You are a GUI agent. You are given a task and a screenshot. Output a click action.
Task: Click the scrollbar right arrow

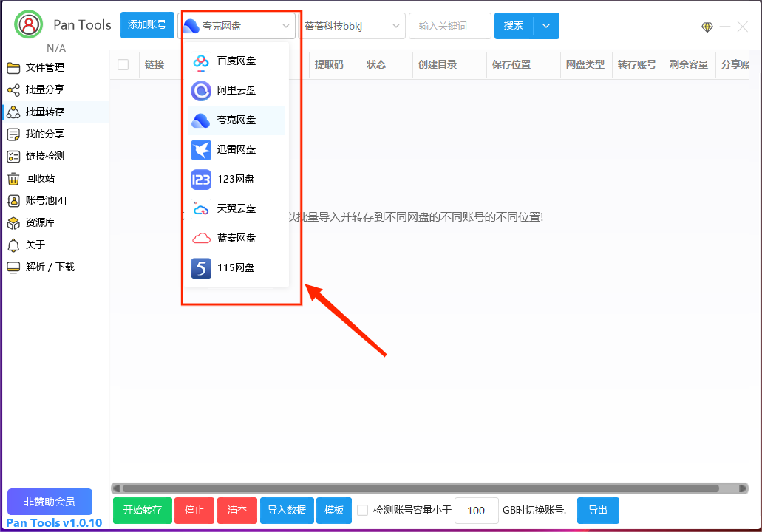tap(743, 488)
